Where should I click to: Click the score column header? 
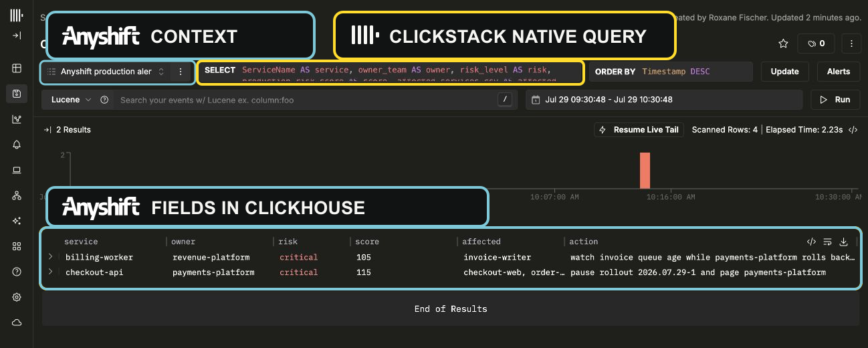point(367,242)
